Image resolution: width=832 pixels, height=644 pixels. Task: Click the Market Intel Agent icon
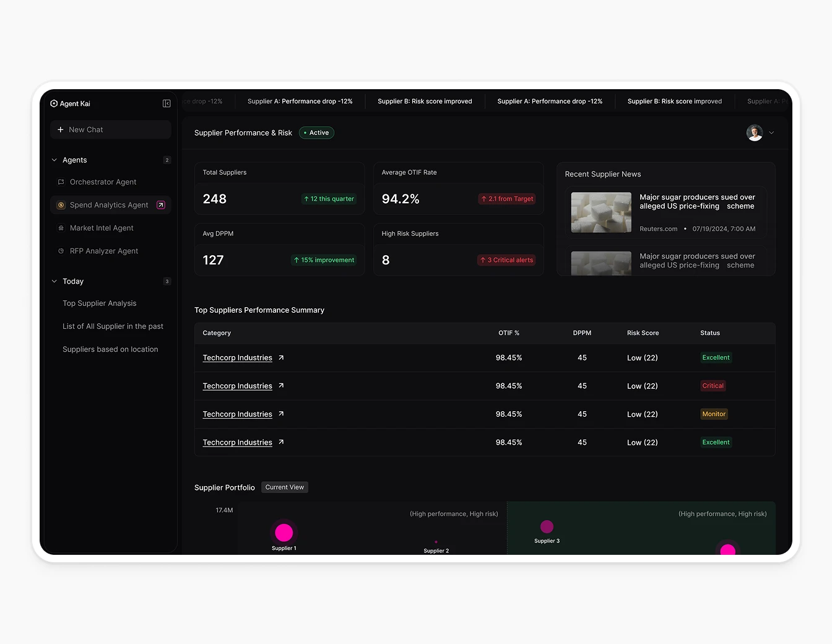pyautogui.click(x=61, y=228)
